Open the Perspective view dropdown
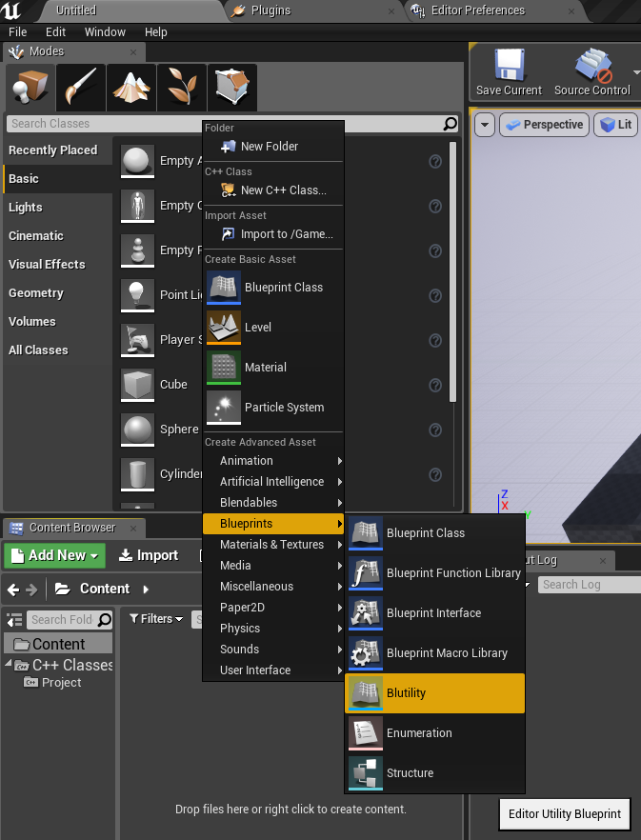Screen dimensions: 641x840 click(545, 125)
